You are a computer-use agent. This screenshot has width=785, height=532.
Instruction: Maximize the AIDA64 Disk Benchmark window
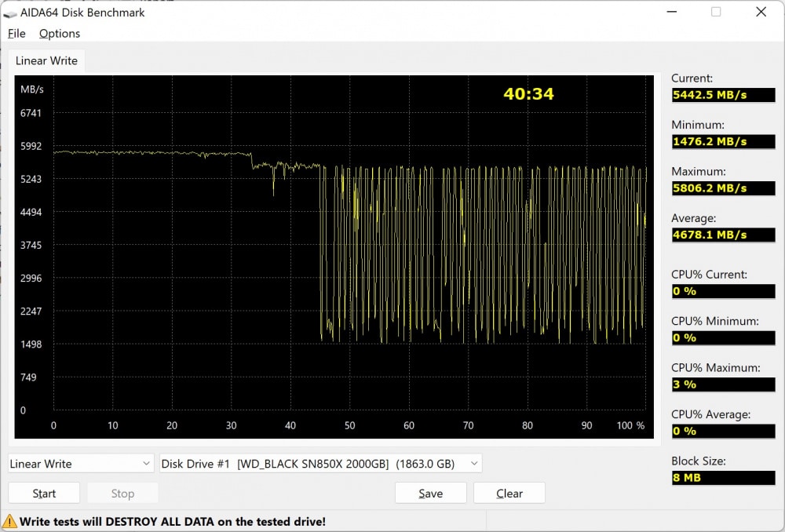(x=716, y=12)
